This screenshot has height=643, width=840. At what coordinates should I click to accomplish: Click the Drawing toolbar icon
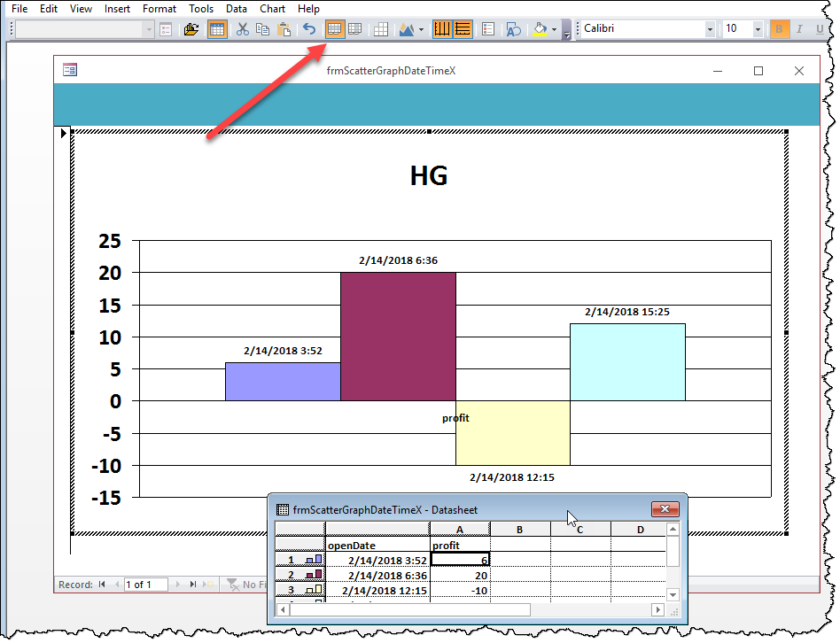(x=513, y=29)
